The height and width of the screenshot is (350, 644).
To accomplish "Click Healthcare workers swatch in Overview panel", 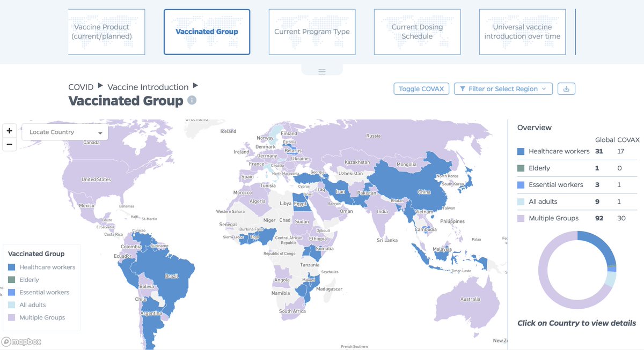I will [521, 151].
